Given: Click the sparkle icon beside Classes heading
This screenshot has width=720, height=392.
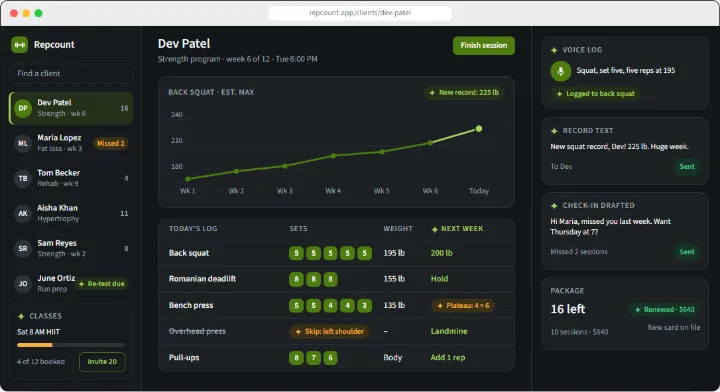Looking at the screenshot, I should (x=21, y=316).
